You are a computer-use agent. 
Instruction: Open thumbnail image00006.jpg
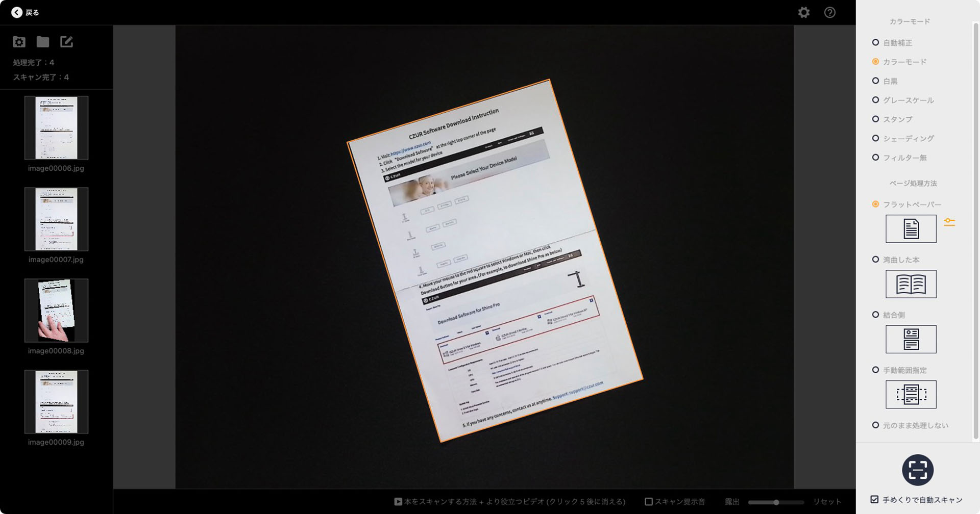click(56, 127)
